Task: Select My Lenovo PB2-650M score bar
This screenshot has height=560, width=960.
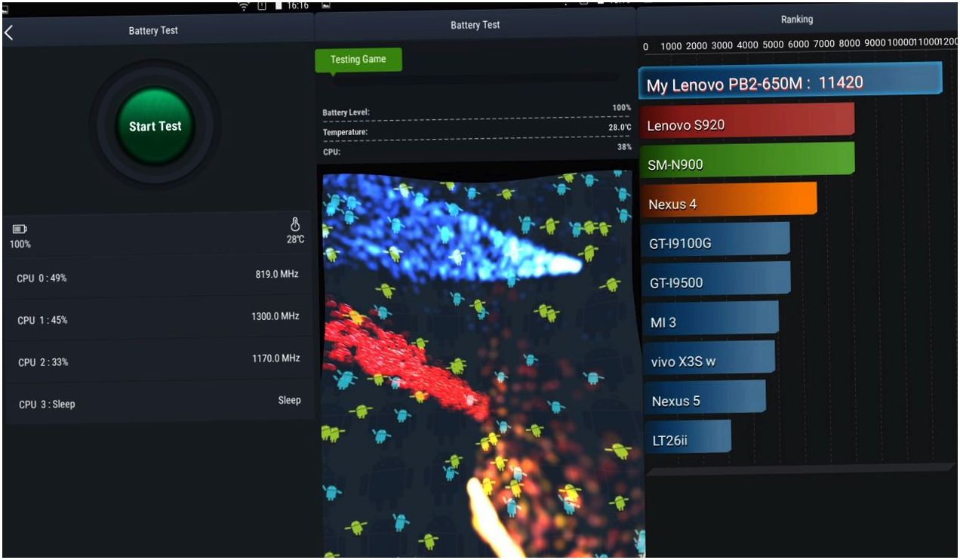Action: click(790, 81)
